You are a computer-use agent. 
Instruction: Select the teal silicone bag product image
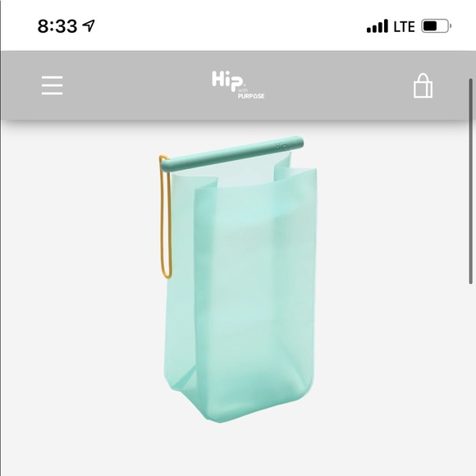[x=238, y=279]
